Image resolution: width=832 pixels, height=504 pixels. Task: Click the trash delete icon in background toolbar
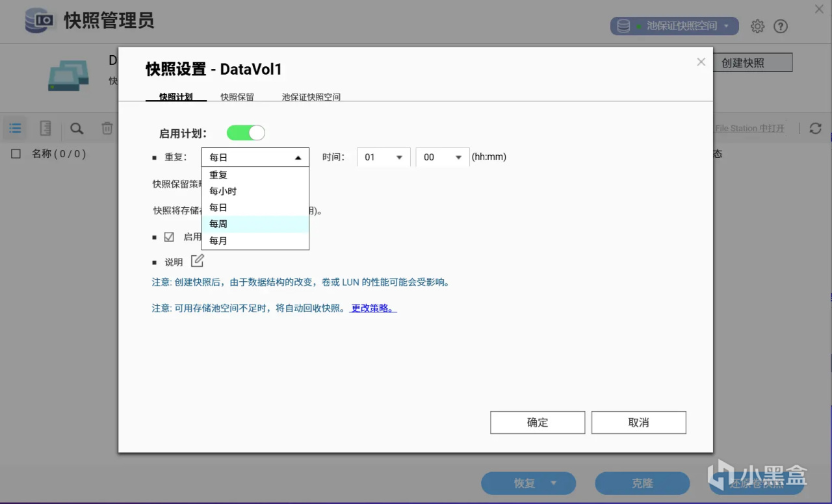pyautogui.click(x=107, y=129)
